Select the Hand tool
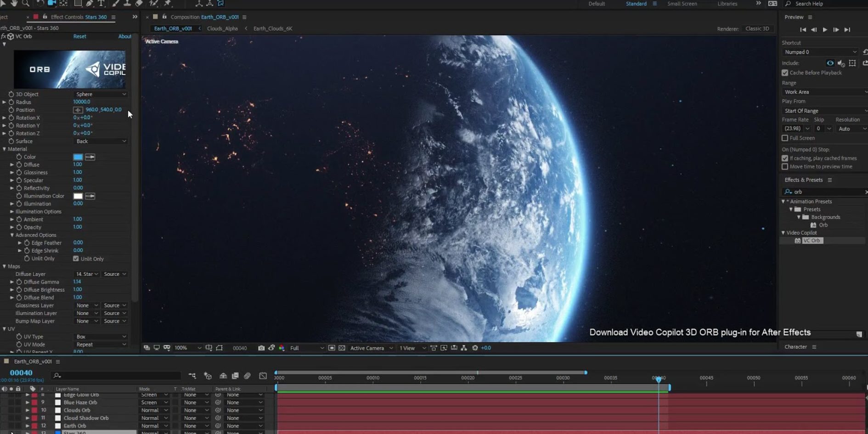The width and height of the screenshot is (868, 434). 14,3
